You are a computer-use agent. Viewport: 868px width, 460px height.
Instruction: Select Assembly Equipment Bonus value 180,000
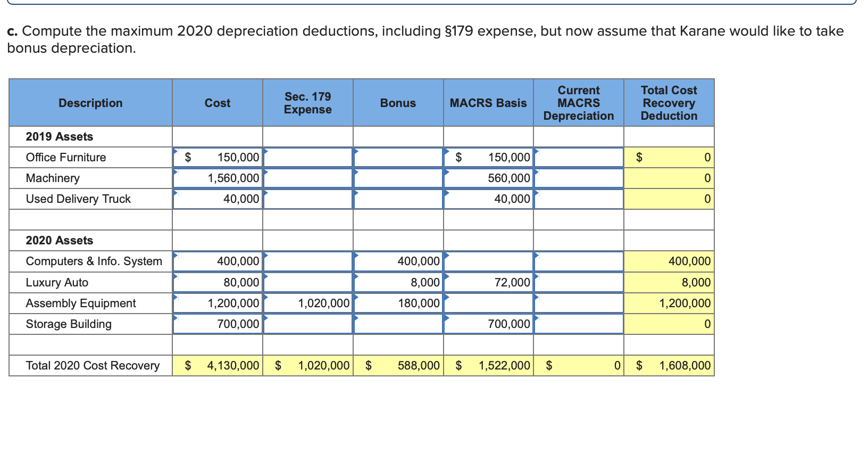pos(398,303)
